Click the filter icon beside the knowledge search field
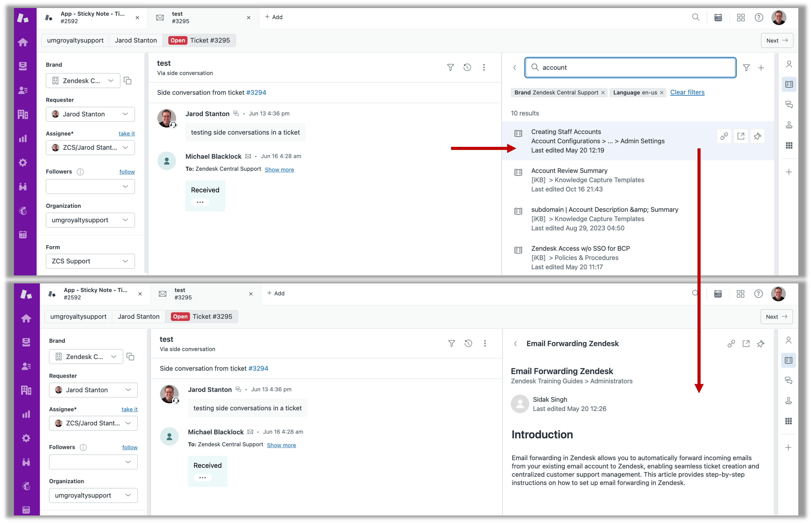Screen dimensions: 812x523 point(746,68)
